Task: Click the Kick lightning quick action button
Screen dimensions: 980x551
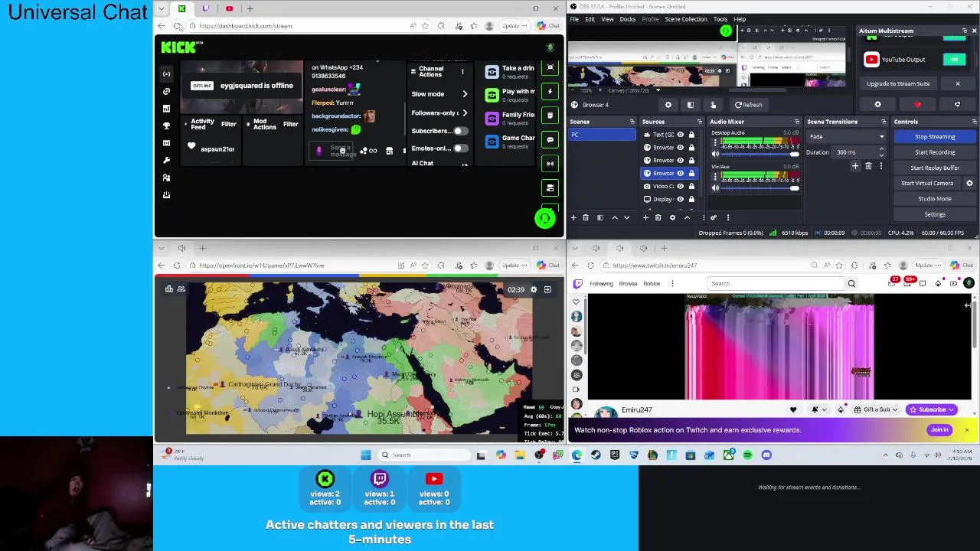Action: coord(550,91)
